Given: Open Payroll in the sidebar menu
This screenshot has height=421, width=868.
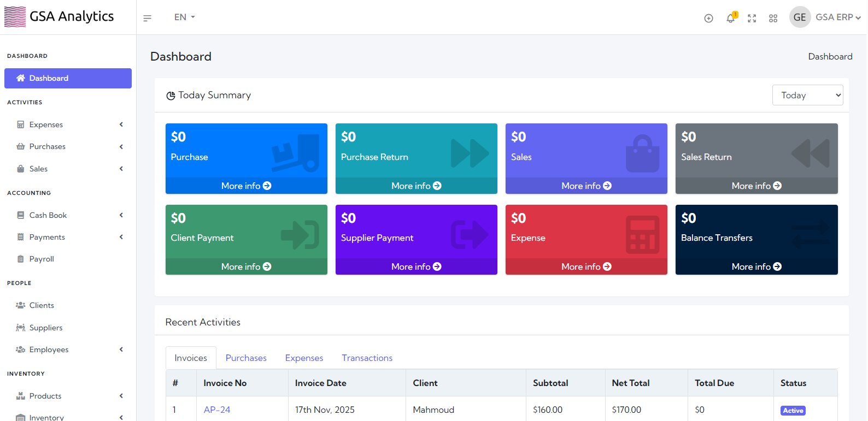Looking at the screenshot, I should coord(68,259).
